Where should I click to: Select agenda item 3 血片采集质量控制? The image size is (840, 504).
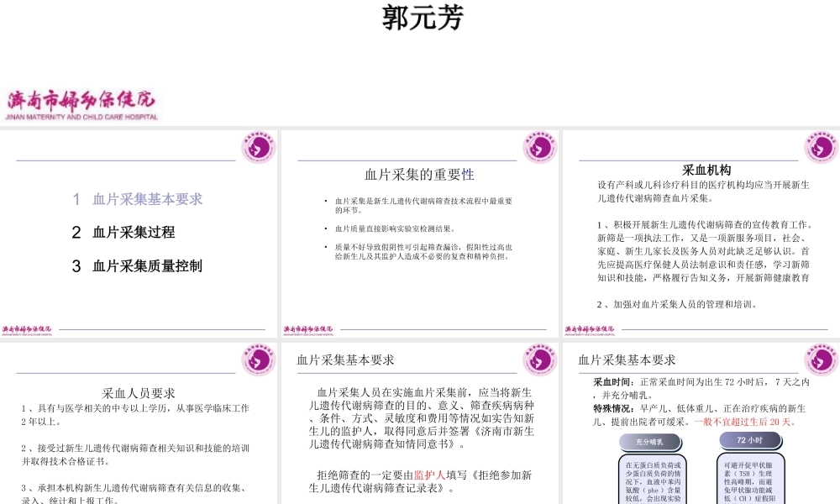139,267
